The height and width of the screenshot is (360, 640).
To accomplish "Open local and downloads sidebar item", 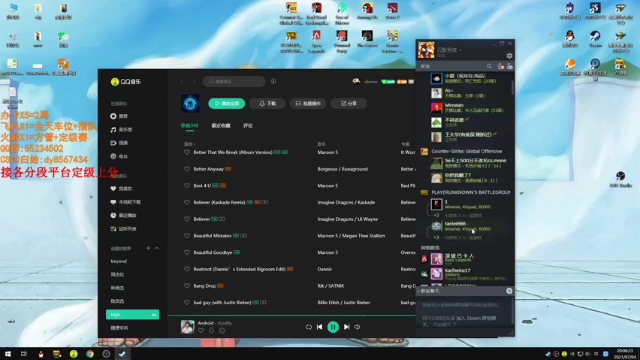I will pyautogui.click(x=126, y=202).
